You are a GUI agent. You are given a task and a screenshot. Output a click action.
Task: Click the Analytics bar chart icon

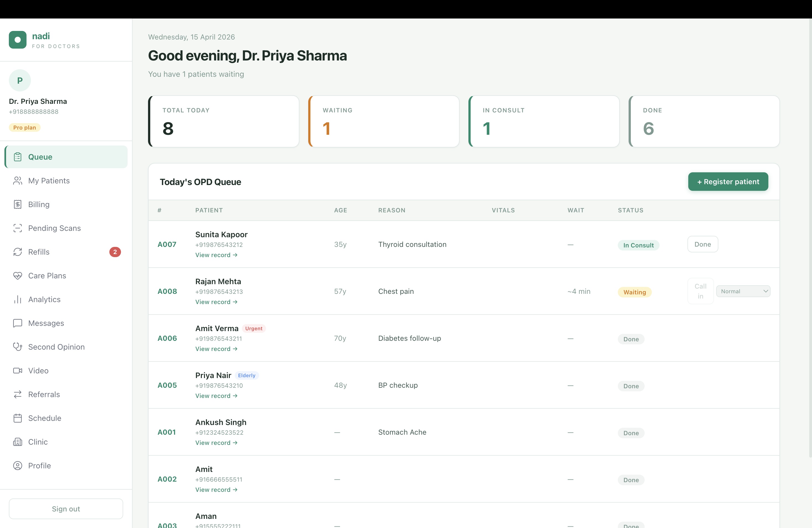coord(18,299)
